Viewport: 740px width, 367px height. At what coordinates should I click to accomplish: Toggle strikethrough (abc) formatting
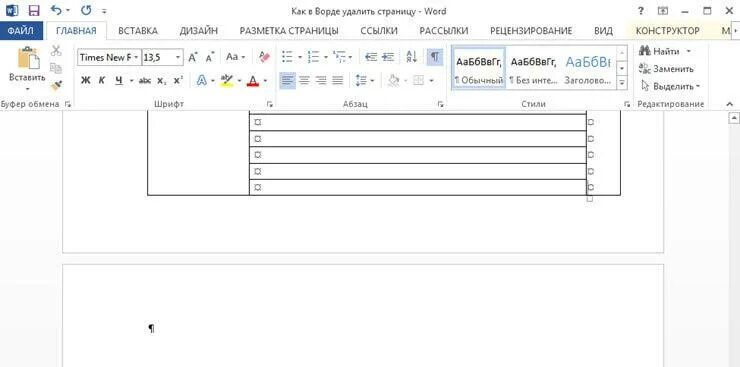tap(145, 81)
